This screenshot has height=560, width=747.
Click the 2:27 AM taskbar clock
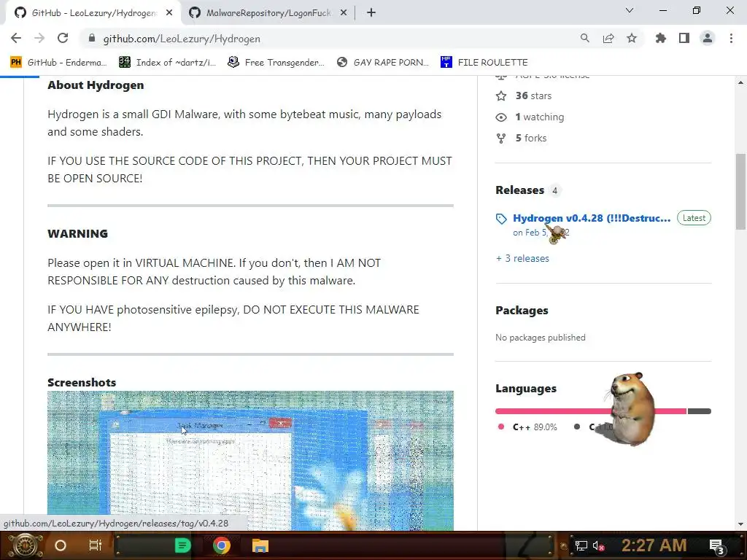coord(654,545)
